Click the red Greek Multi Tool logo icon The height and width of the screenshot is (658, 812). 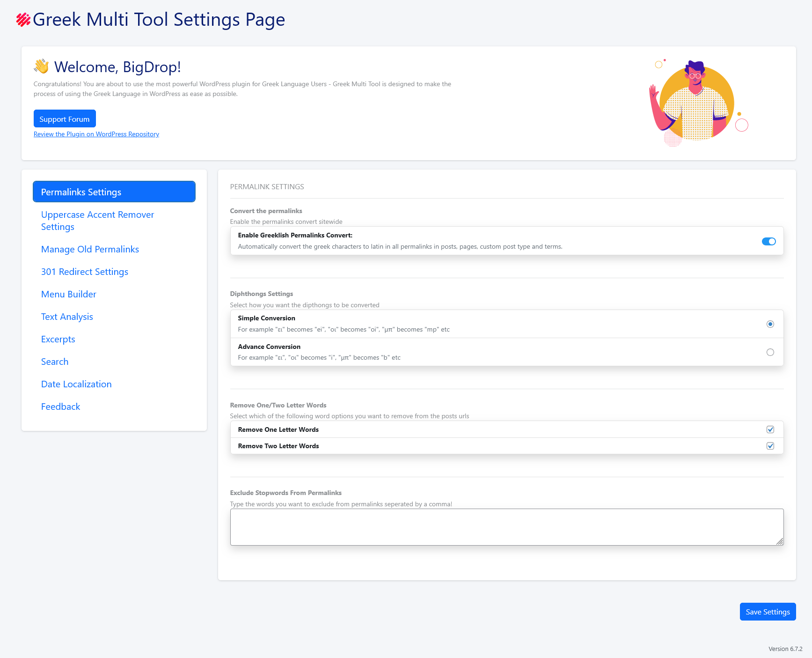tap(23, 20)
